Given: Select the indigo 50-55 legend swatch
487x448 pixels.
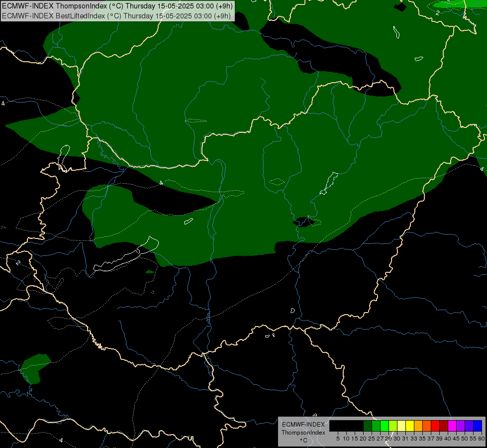Looking at the screenshot, I should click(469, 426).
